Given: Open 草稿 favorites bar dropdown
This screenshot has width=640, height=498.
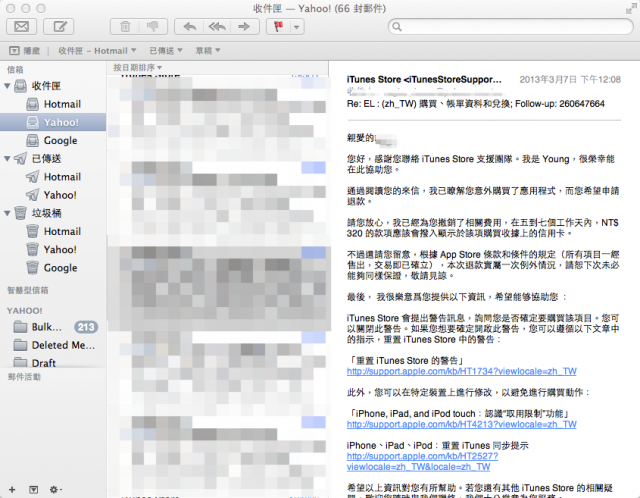Looking at the screenshot, I should 208,51.
